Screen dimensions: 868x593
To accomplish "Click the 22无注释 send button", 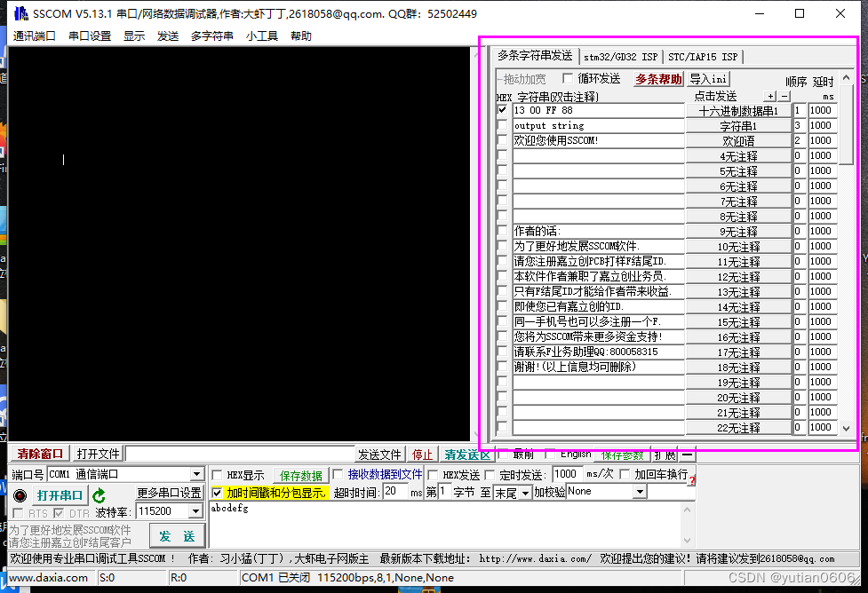I will pyautogui.click(x=738, y=428).
